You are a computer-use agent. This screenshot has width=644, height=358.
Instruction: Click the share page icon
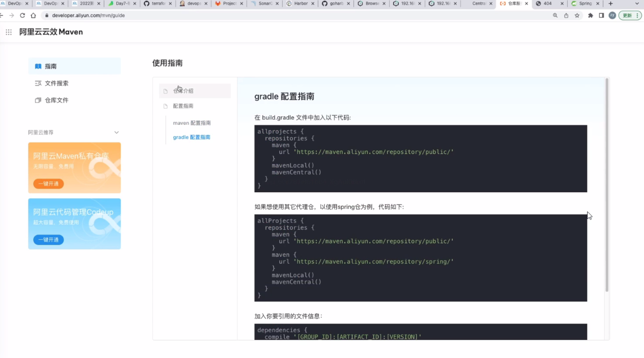pos(566,15)
